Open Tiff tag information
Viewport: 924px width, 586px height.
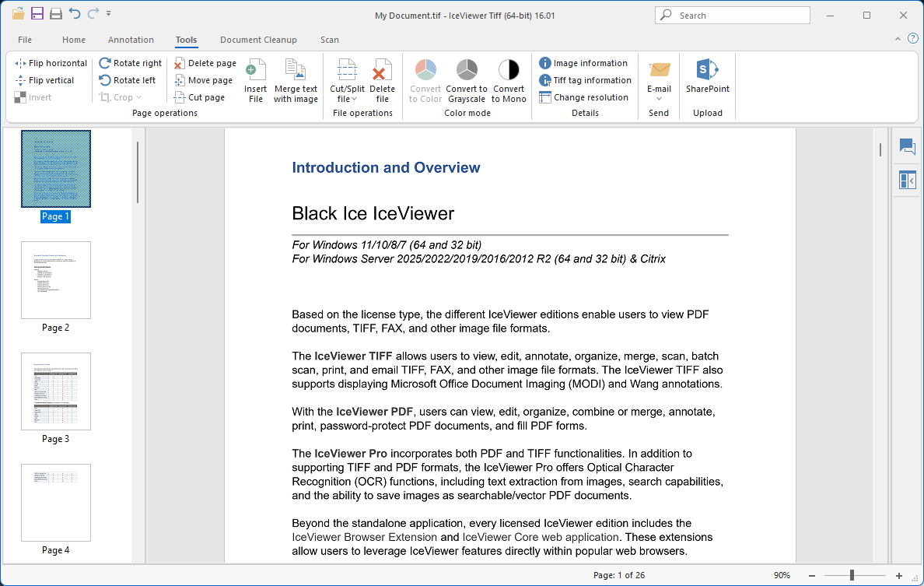point(584,80)
